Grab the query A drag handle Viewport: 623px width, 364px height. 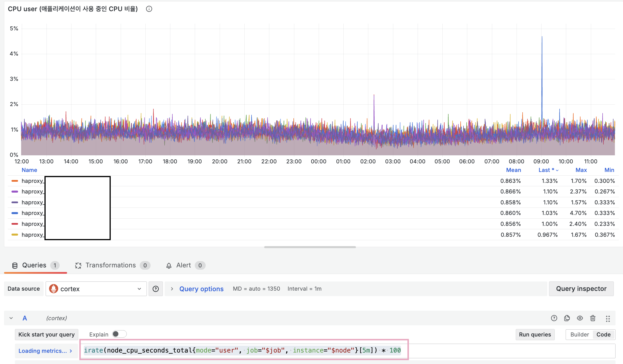pos(608,318)
